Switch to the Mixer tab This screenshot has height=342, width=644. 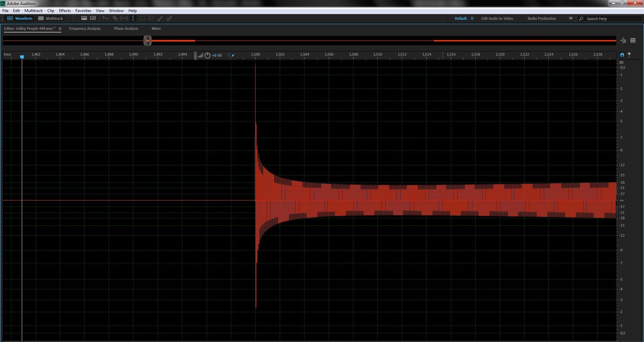click(156, 28)
